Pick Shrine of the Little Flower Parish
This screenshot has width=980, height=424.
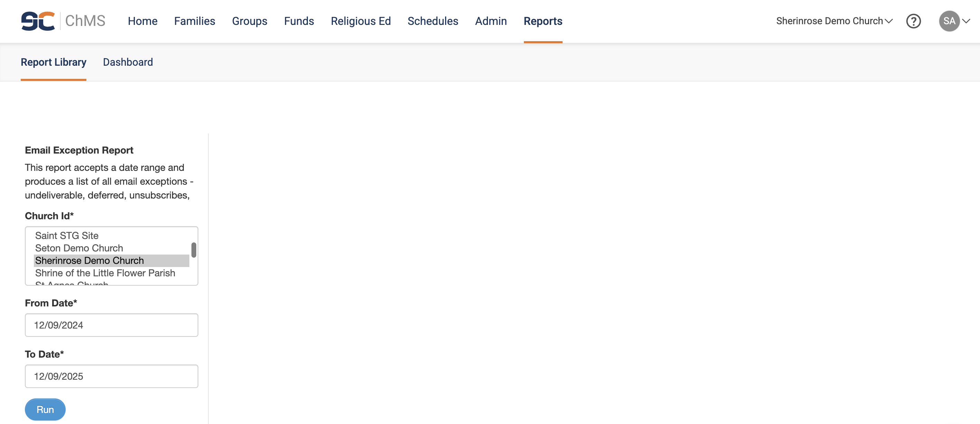point(105,273)
